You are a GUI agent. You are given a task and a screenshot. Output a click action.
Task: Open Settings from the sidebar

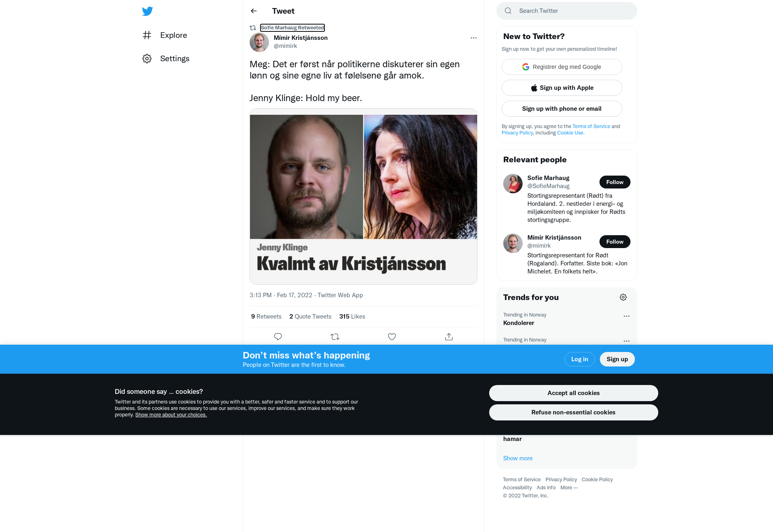pos(166,58)
